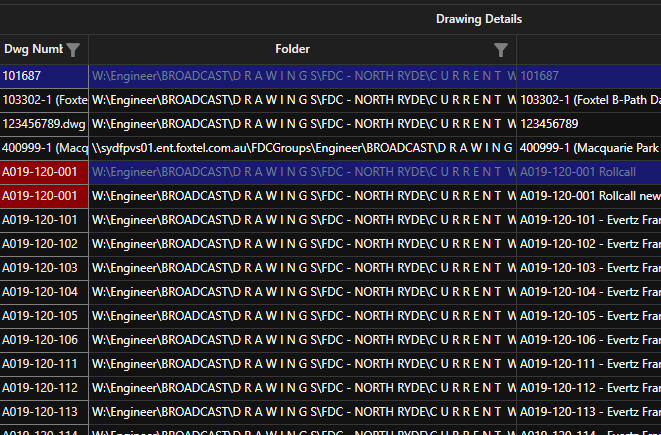This screenshot has height=435, width=661.
Task: Select the 103302-1 (Foxtel) drawing number cell
Action: point(44,99)
